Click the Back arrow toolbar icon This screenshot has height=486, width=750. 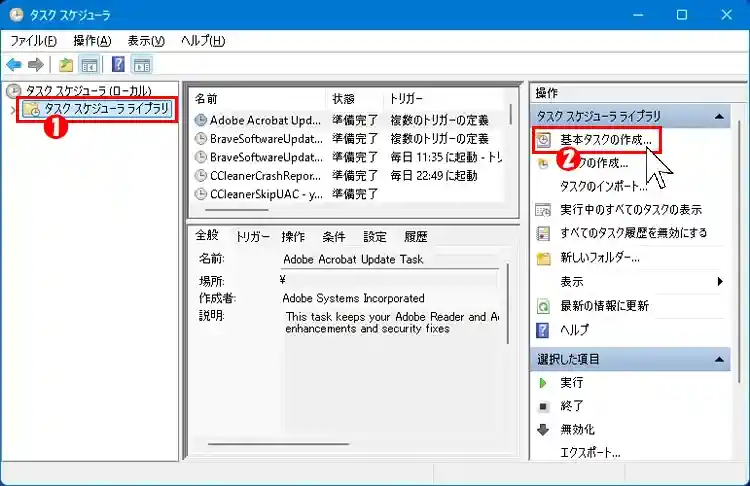coord(14,64)
